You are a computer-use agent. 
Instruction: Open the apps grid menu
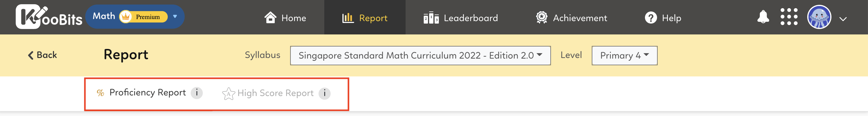point(789,17)
